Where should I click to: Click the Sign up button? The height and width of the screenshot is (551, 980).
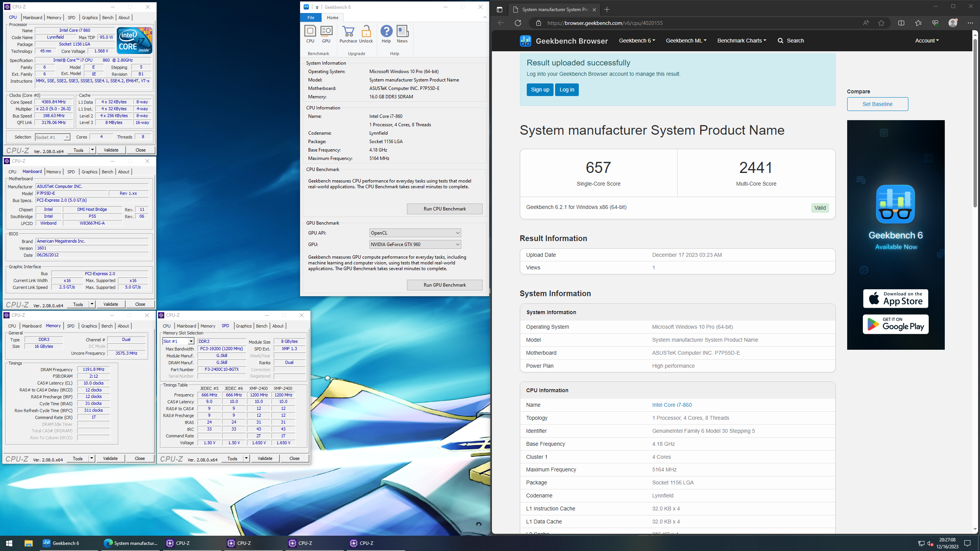tap(540, 90)
